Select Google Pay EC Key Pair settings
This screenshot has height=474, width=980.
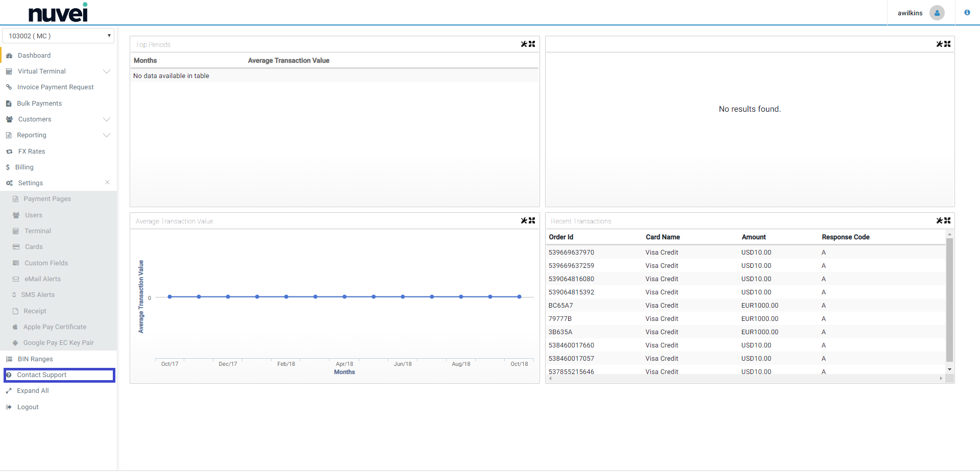[58, 343]
